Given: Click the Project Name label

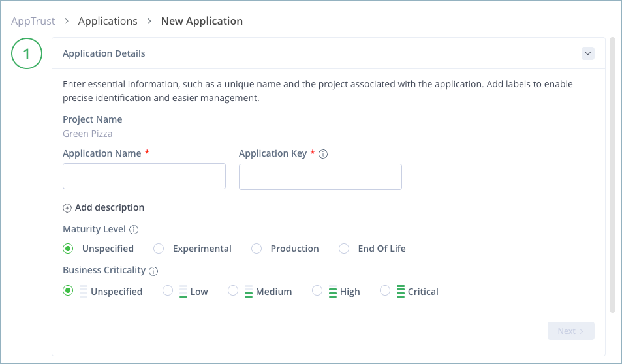Looking at the screenshot, I should [93, 119].
